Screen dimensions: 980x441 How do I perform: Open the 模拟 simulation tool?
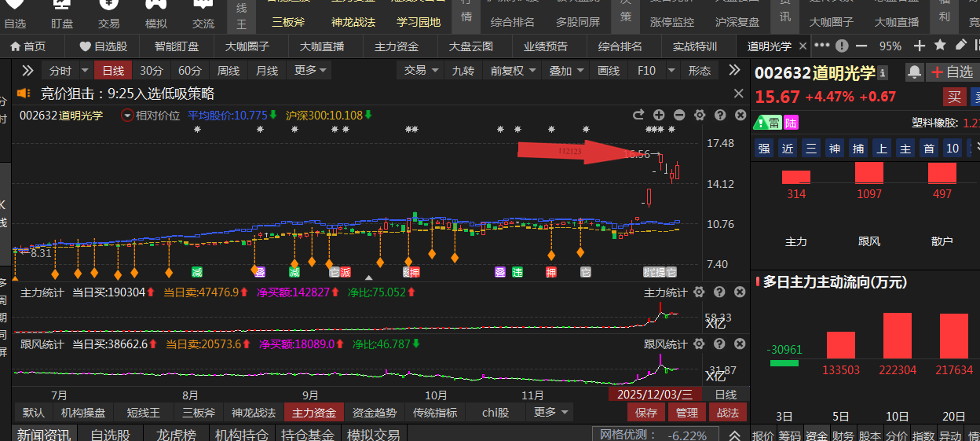tap(156, 16)
